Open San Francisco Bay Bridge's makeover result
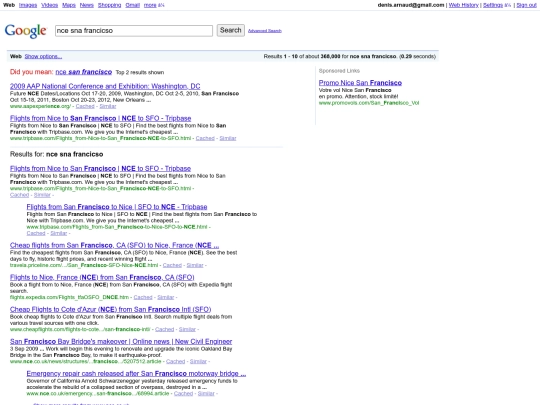This screenshot has width=540, height=405. click(x=121, y=341)
